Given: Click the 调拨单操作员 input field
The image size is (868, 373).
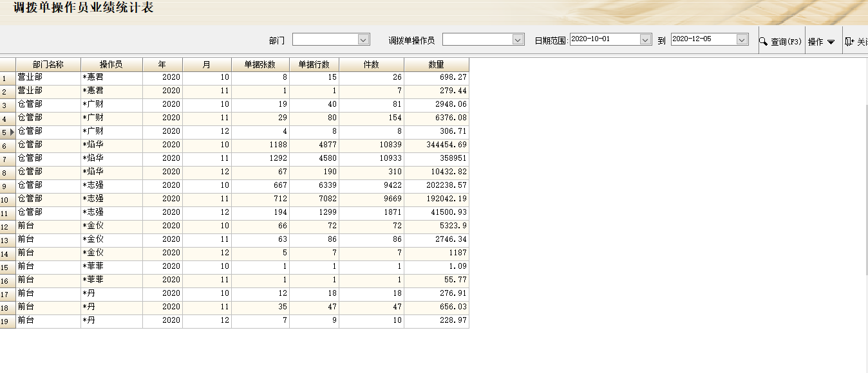Looking at the screenshot, I should click(x=477, y=40).
